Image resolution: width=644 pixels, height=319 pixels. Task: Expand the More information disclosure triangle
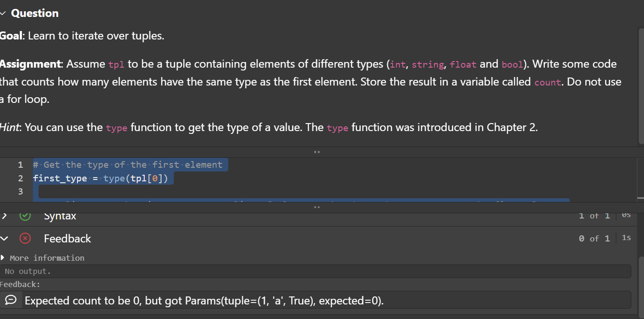[x=4, y=257]
